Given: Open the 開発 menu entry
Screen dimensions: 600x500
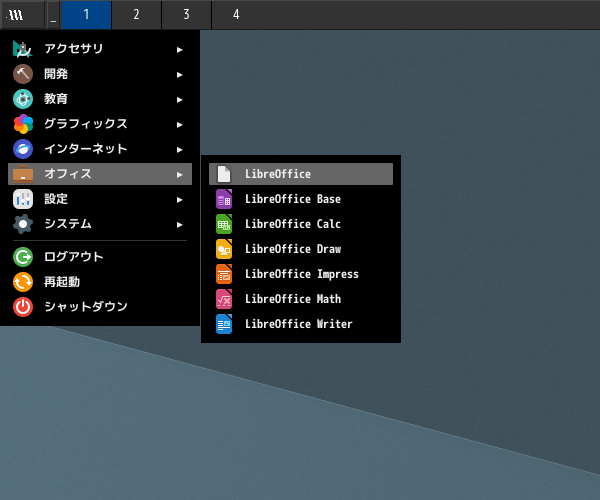Looking at the screenshot, I should (100, 74).
